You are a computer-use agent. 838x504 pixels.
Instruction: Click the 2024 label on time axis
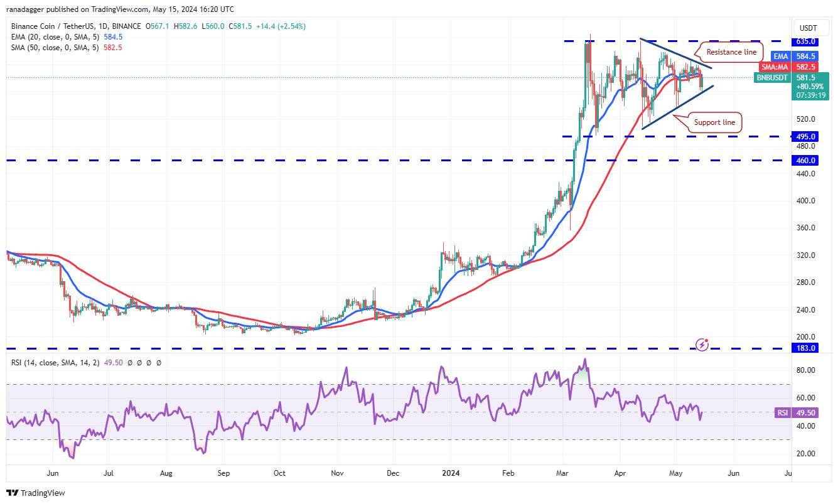[x=451, y=473]
